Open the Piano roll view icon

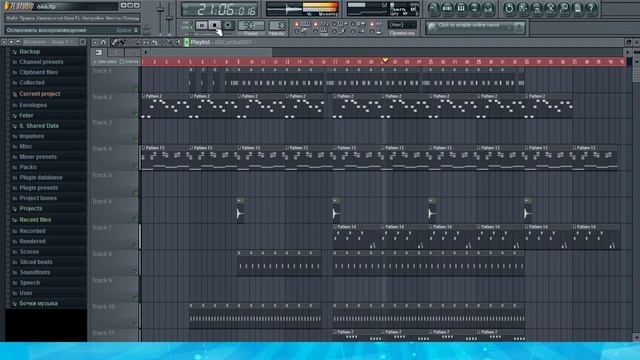(461, 8)
